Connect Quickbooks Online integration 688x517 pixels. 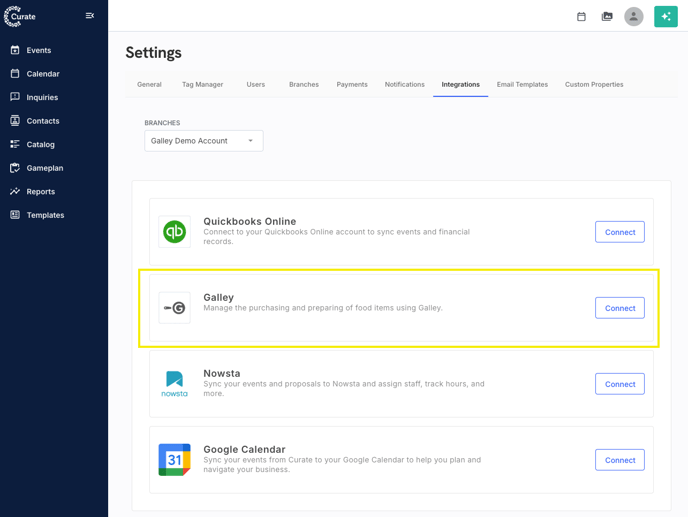[620, 232]
